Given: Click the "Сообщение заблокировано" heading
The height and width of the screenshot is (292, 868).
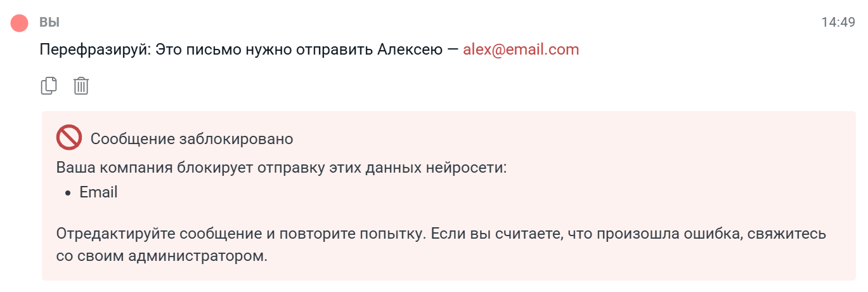Looking at the screenshot, I should click(x=191, y=138).
